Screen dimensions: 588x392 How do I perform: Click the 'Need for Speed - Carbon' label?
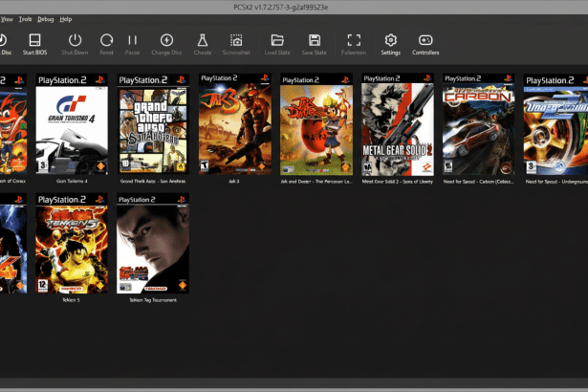click(x=478, y=182)
